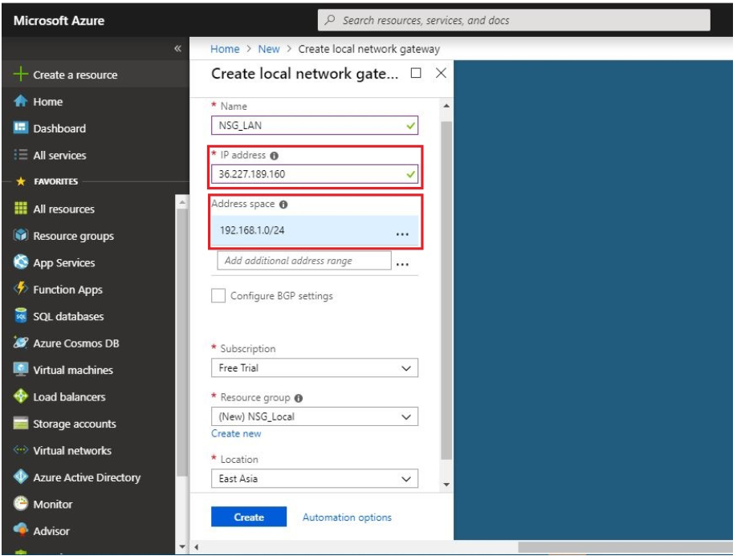Click the Add additional address range field
The width and height of the screenshot is (737, 560).
click(303, 261)
